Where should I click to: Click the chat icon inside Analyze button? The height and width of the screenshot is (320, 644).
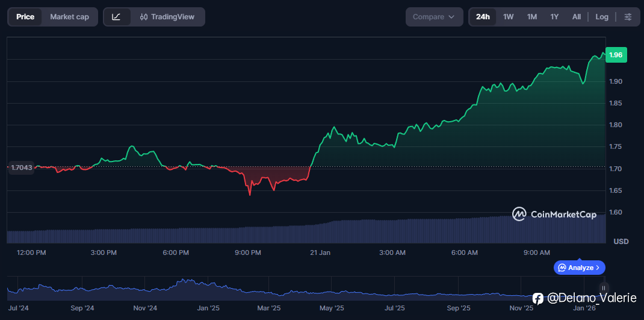click(x=562, y=268)
